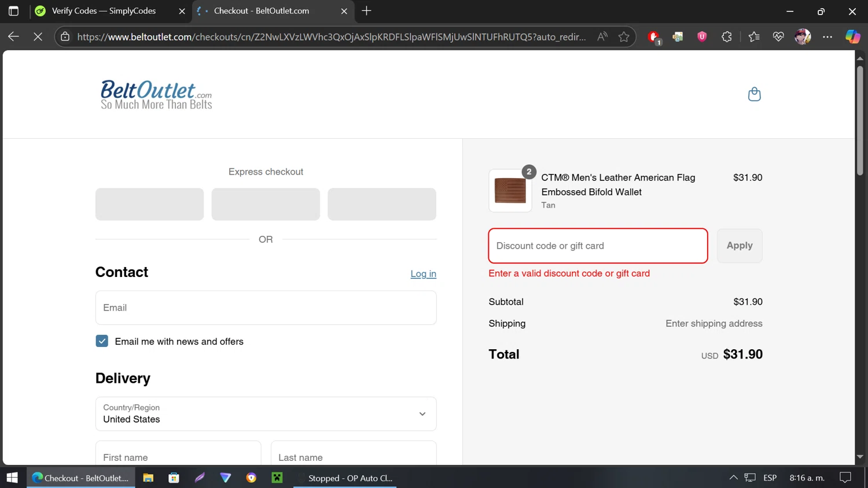Click the middle express checkout button
868x488 pixels.
tap(266, 204)
